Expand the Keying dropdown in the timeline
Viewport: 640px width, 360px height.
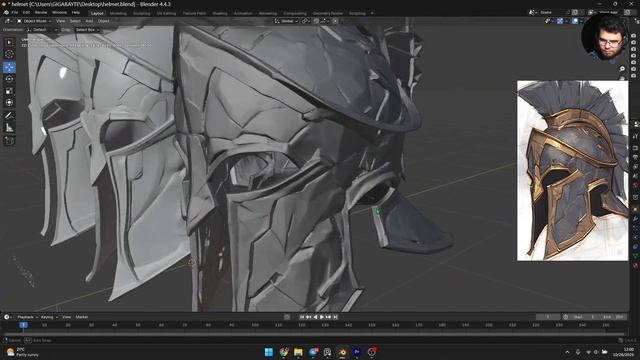[x=49, y=317]
